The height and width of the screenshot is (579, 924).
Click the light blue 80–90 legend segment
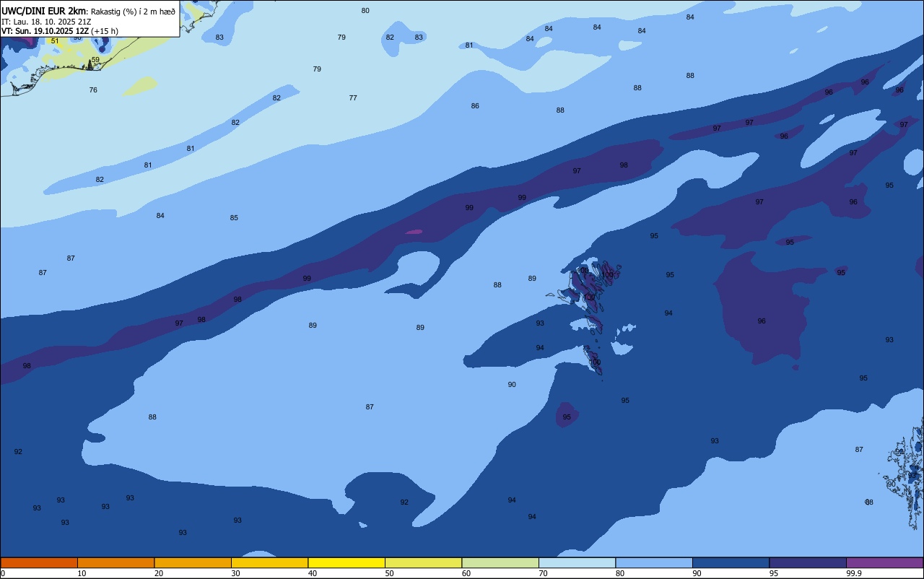coord(654,562)
